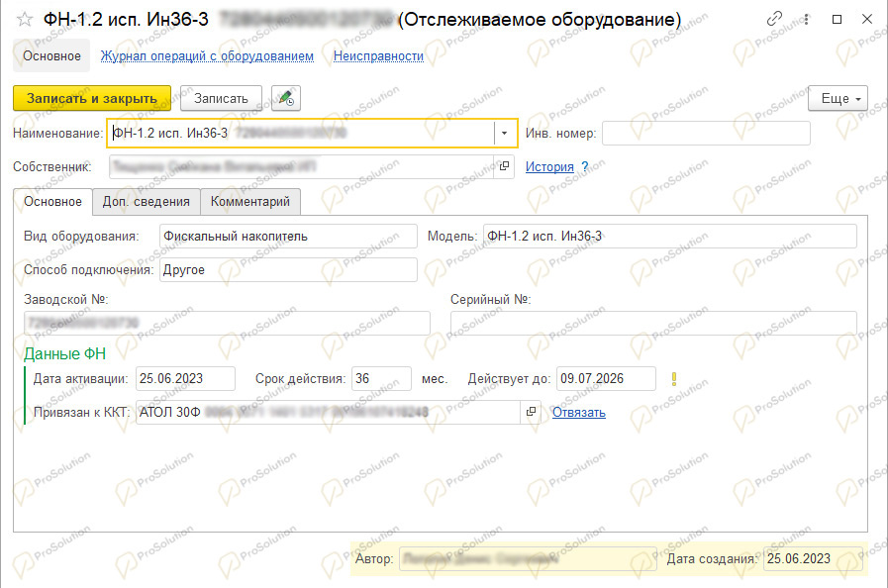
Task: Click the Срок действия field with 36
Action: (382, 379)
